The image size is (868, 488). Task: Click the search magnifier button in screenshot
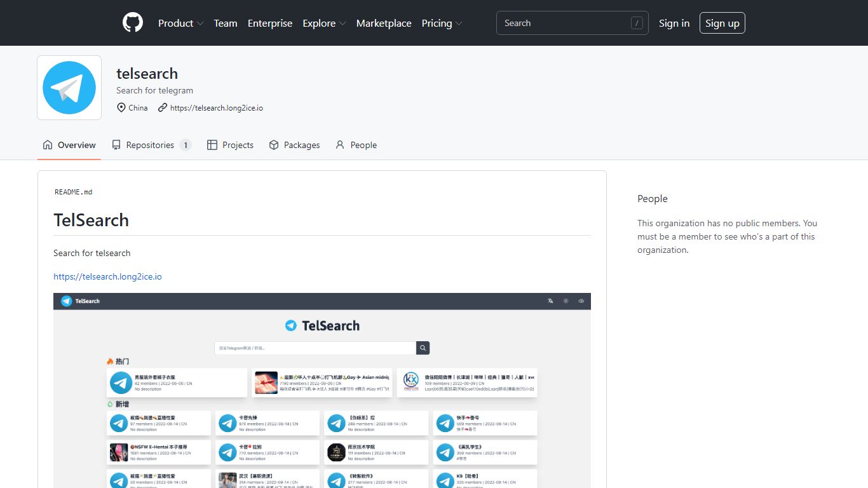pos(423,348)
